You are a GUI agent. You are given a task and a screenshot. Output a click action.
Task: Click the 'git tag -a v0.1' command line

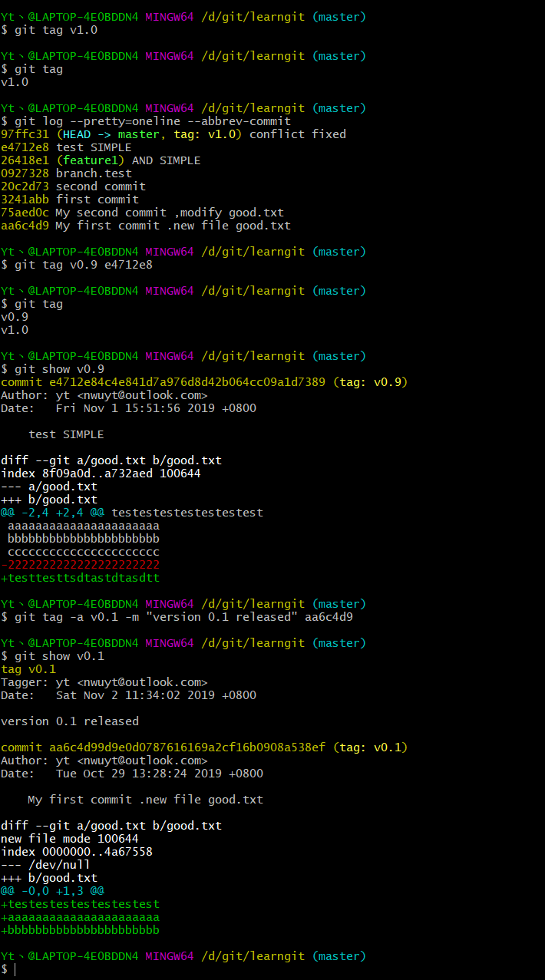click(x=184, y=617)
